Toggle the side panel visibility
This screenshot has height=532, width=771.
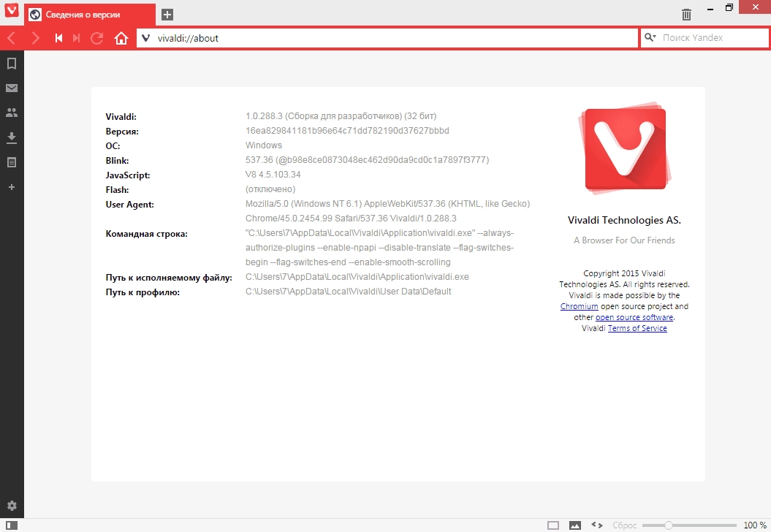pyautogui.click(x=11, y=525)
